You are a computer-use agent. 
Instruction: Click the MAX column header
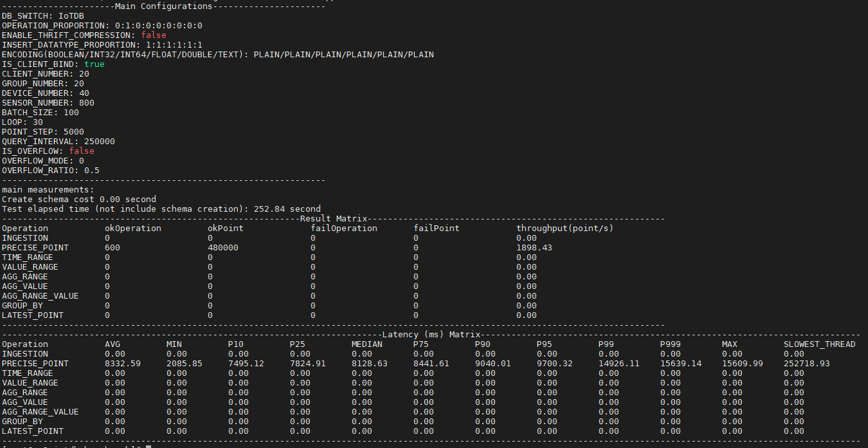(730, 344)
